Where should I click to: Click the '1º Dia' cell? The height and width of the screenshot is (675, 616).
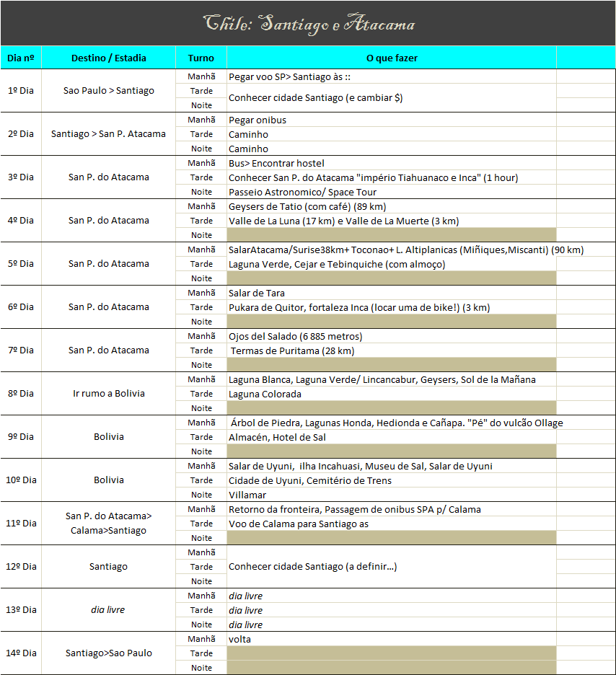21,91
